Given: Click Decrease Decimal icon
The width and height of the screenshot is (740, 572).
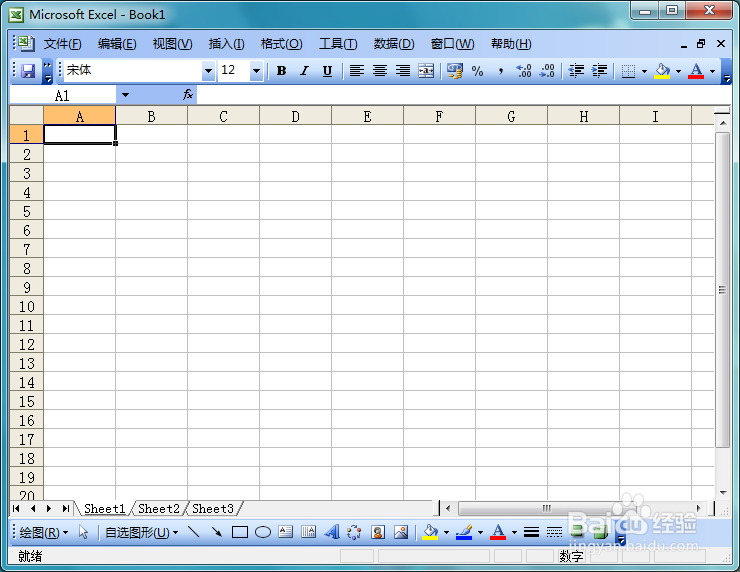Looking at the screenshot, I should coord(547,71).
